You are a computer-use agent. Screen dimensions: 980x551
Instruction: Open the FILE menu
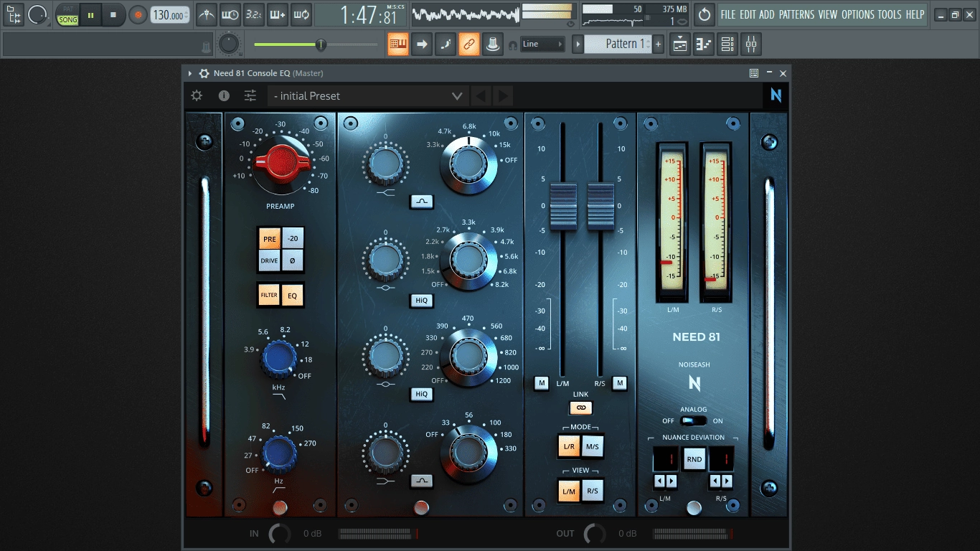728,14
